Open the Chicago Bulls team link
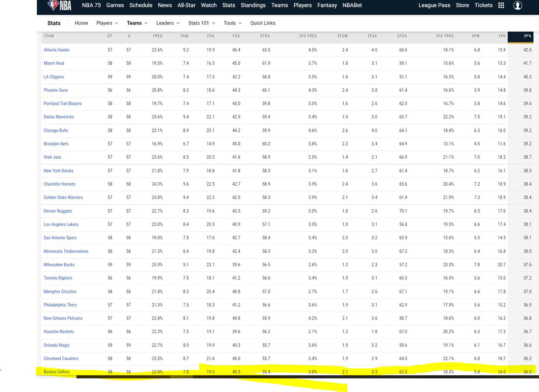Screen dimensions: 539x392 [x=56, y=130]
